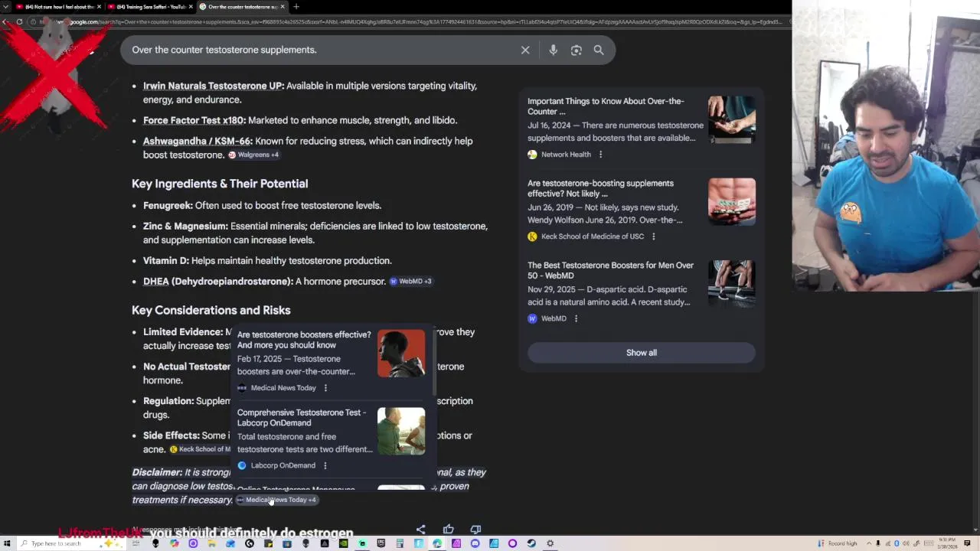This screenshot has height=551, width=980.
Task: Click the 'Key Ingredients & Their Potential' heading
Action: pos(220,184)
